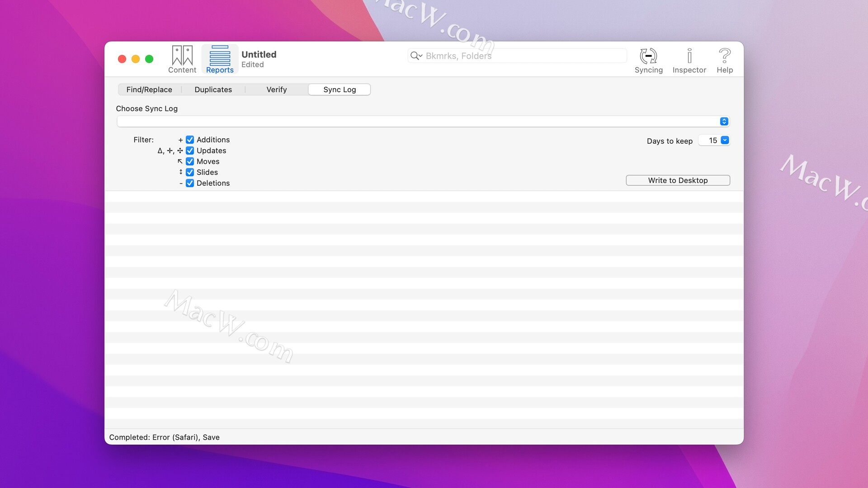This screenshot has height=488, width=868.
Task: Click the 'Days to keep' label
Action: [670, 141]
